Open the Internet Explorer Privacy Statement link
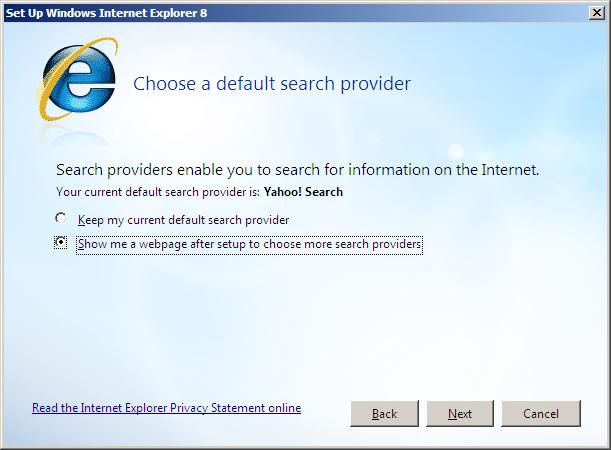 pos(166,408)
